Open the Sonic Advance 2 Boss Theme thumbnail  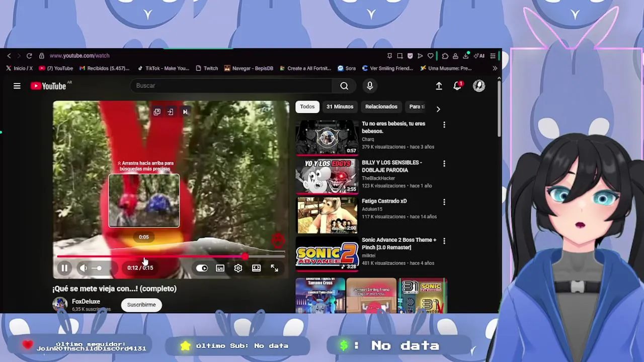pyautogui.click(x=327, y=254)
